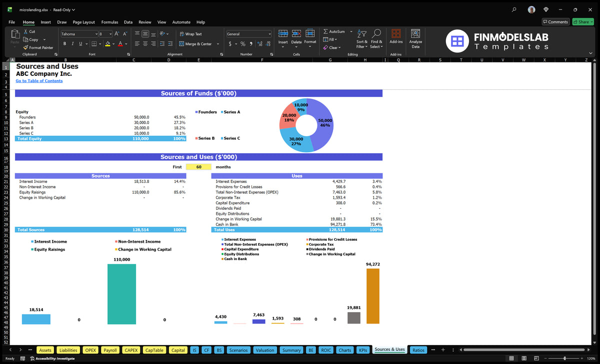Image resolution: width=600 pixels, height=364 pixels.
Task: Toggle italic formatting
Action: (72, 43)
